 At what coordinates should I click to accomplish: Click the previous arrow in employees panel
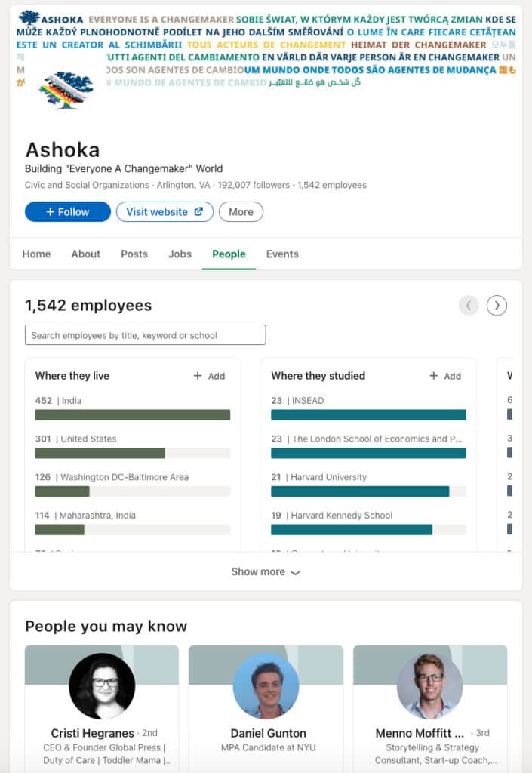[x=469, y=306]
